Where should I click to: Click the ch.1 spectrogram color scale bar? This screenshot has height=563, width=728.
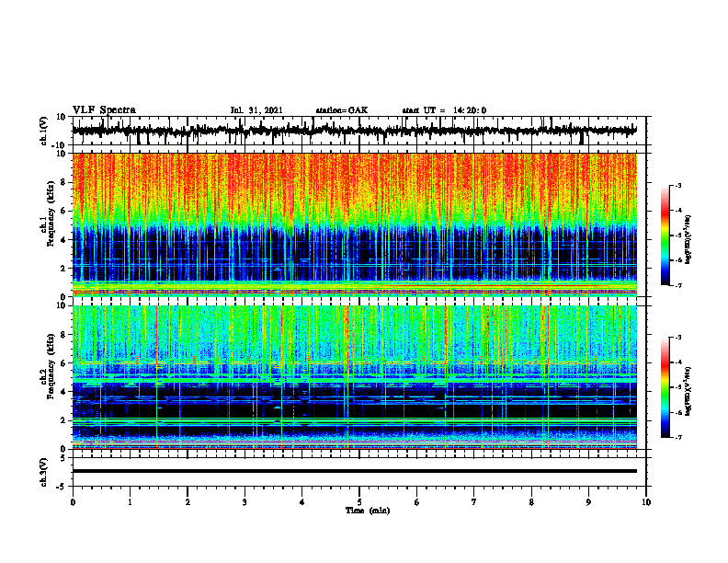[665, 236]
